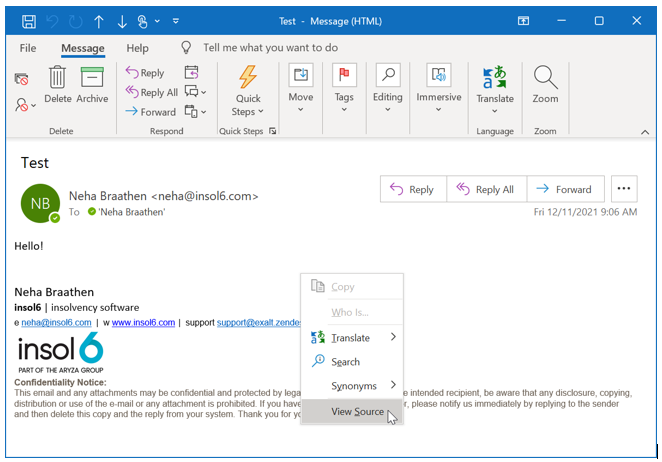Viewport: 662px width, 462px height.
Task: Click the Zoom magnifier icon
Action: [x=545, y=79]
